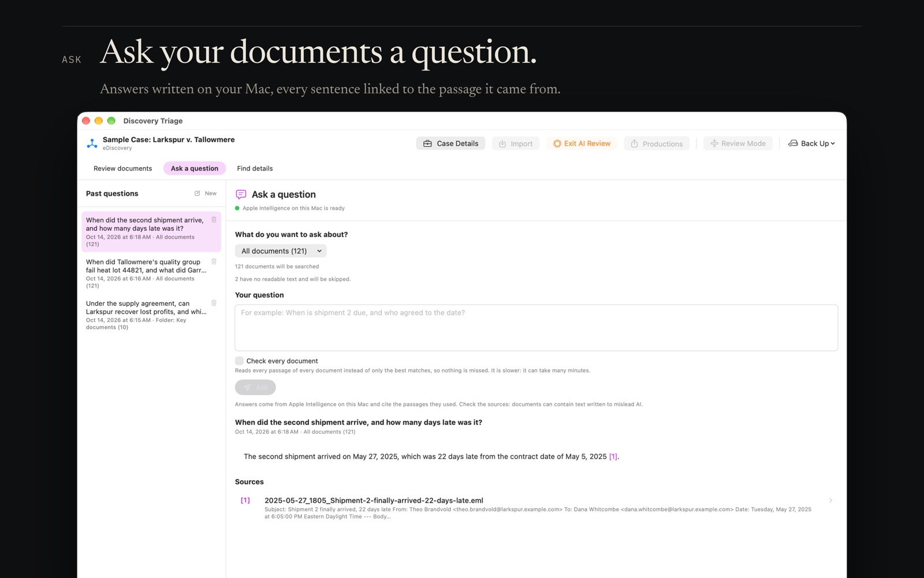
Task: Delete the lost profits past question
Action: (214, 303)
